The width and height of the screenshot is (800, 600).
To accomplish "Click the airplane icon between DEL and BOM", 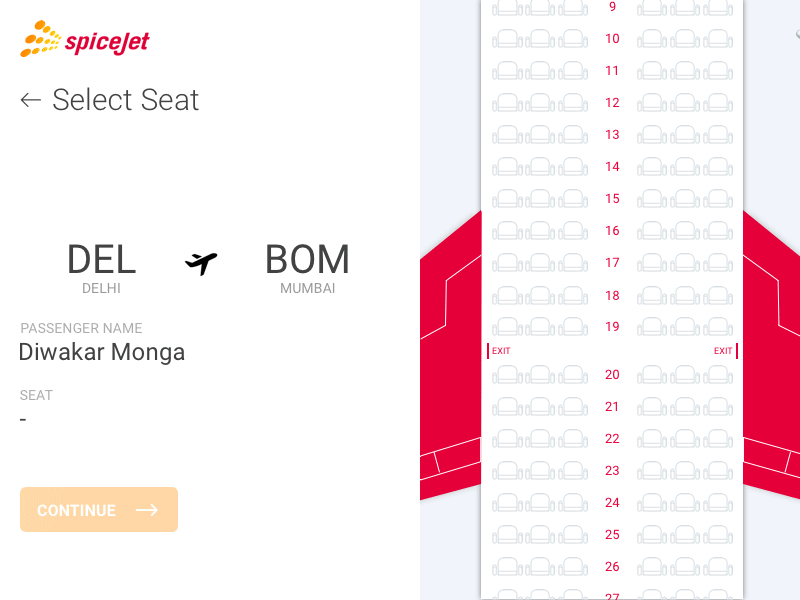I will (x=201, y=263).
